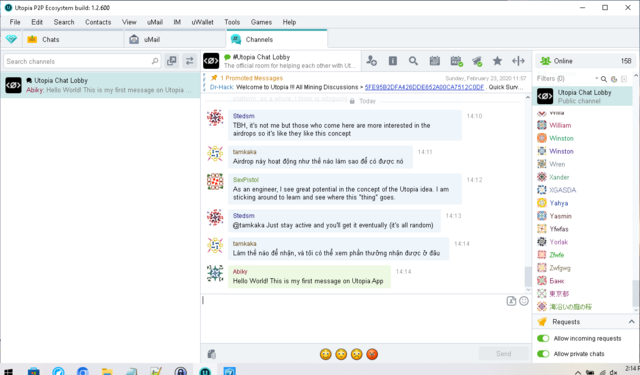Select Utopia Chat Lobby Public channel entry
Image resolution: width=640 pixels, height=375 pixels.
[x=584, y=97]
